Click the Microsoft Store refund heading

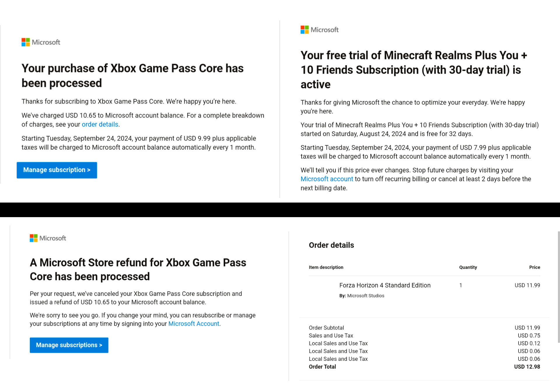pos(138,270)
